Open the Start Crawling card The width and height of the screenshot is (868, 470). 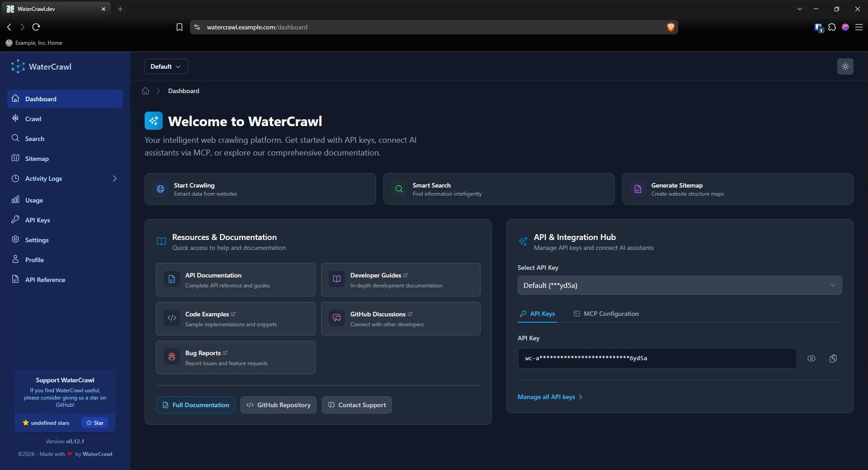tap(260, 189)
